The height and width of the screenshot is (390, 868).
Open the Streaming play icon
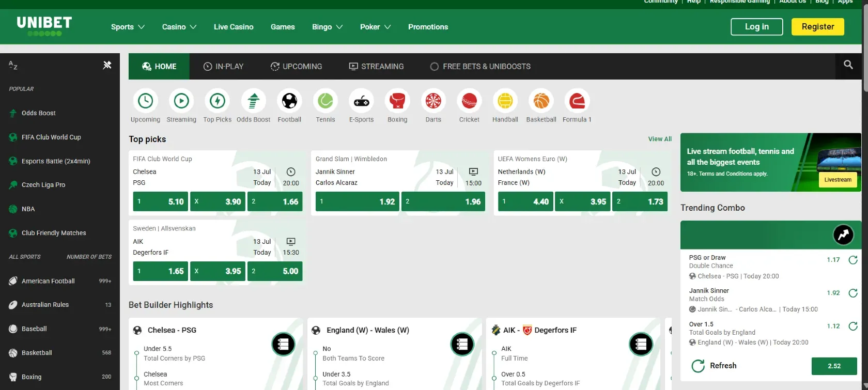coord(181,101)
